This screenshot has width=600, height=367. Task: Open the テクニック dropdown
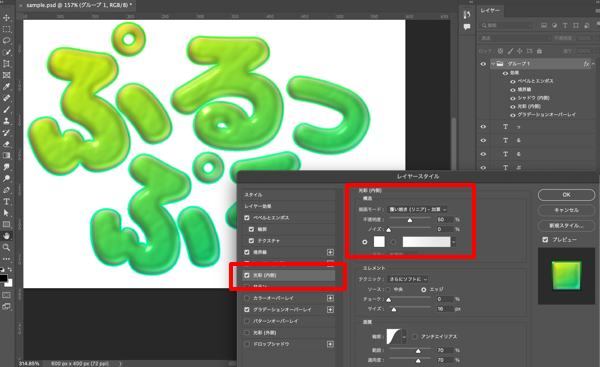coord(408,279)
